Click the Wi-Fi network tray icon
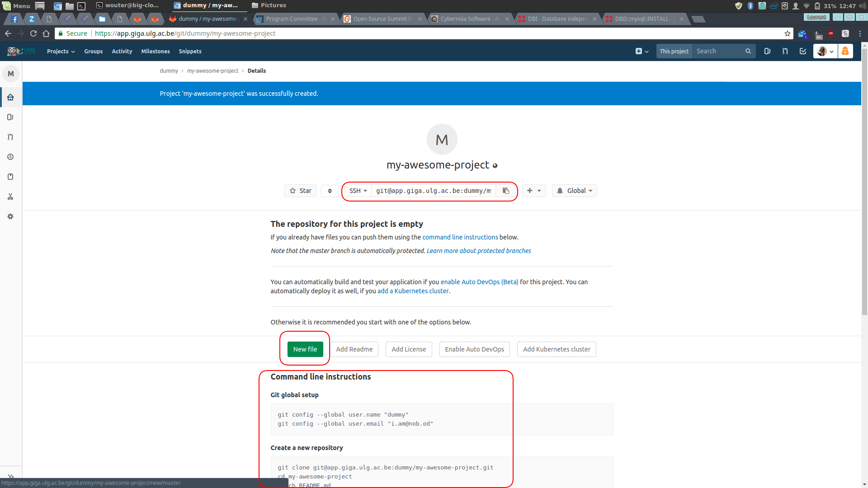Screen dimensions: 868x488 pos(807,6)
